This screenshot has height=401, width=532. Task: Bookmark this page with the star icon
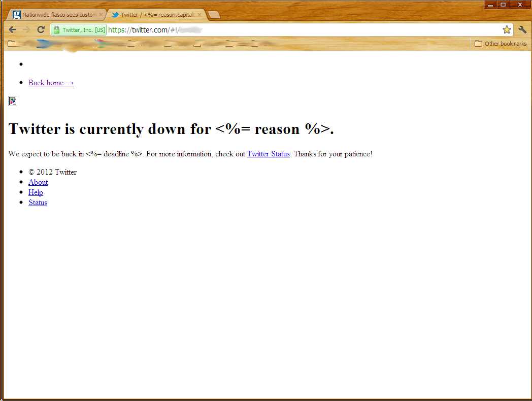click(506, 30)
